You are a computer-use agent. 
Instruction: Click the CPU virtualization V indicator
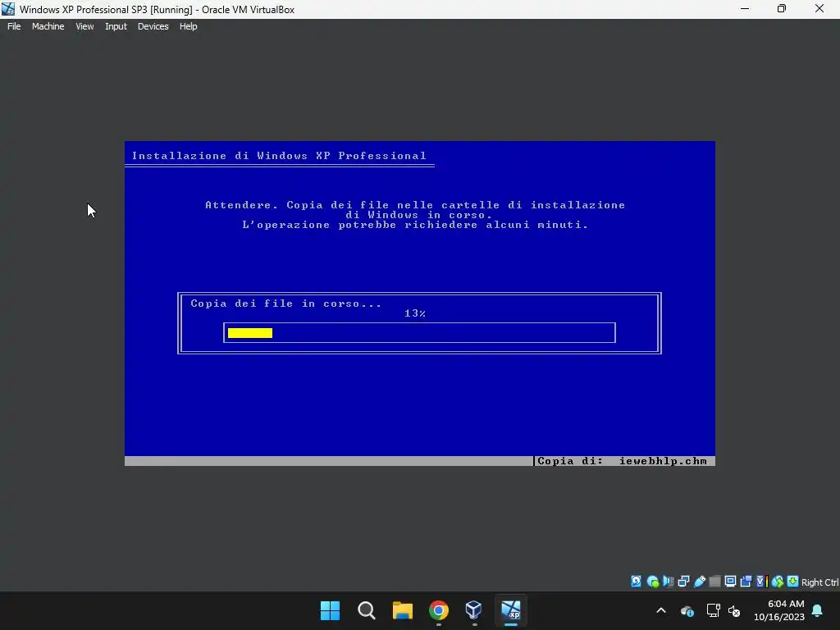pos(760,582)
